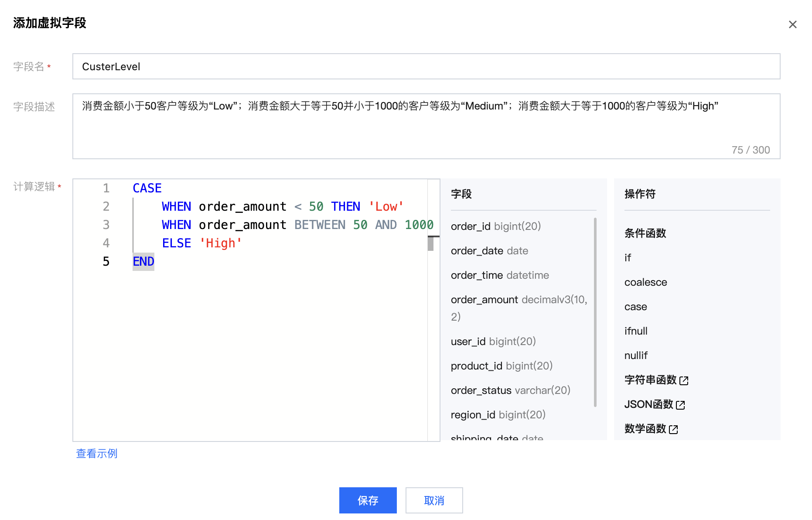Open the JSON函数 external documentation link icon
Screen dimensions: 812x520
680,404
